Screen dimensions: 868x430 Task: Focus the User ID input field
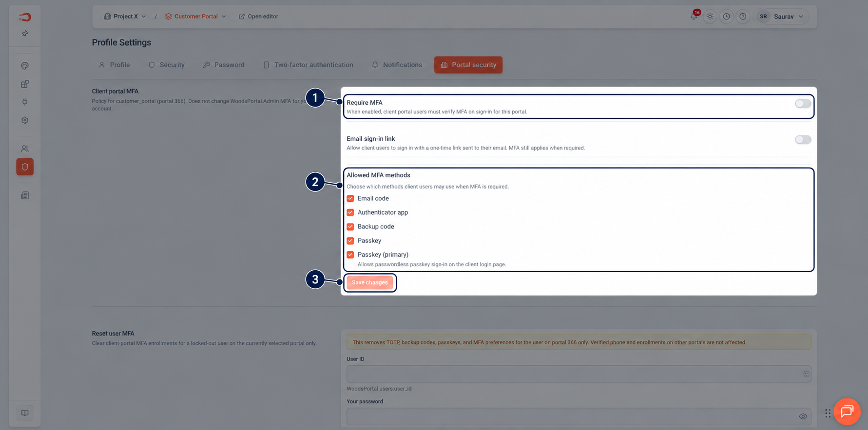579,374
